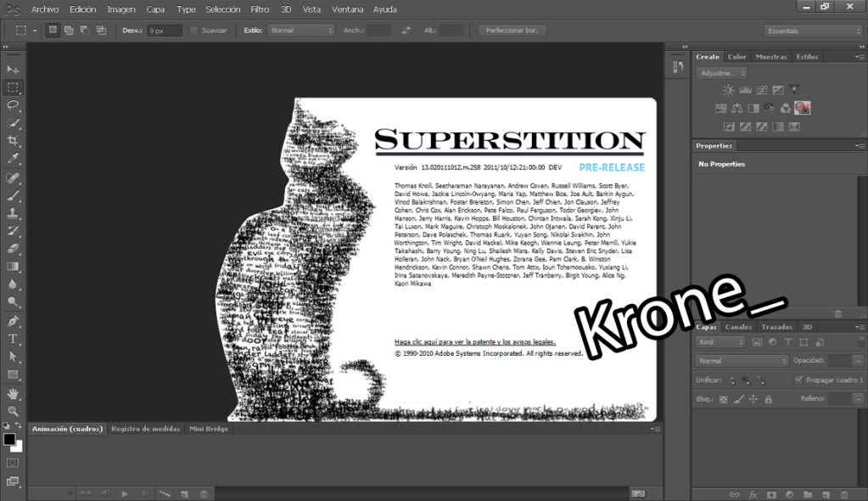Select the Healing Brush tool
Image resolution: width=868 pixels, height=501 pixels.
(x=13, y=177)
